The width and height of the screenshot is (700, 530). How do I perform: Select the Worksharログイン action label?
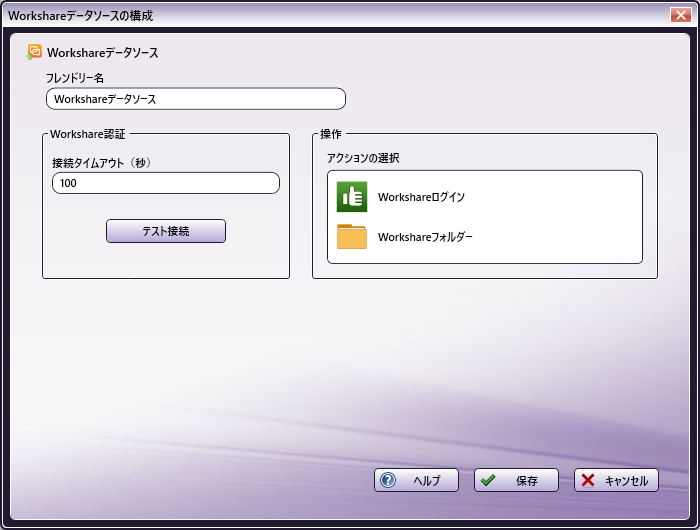(x=421, y=197)
